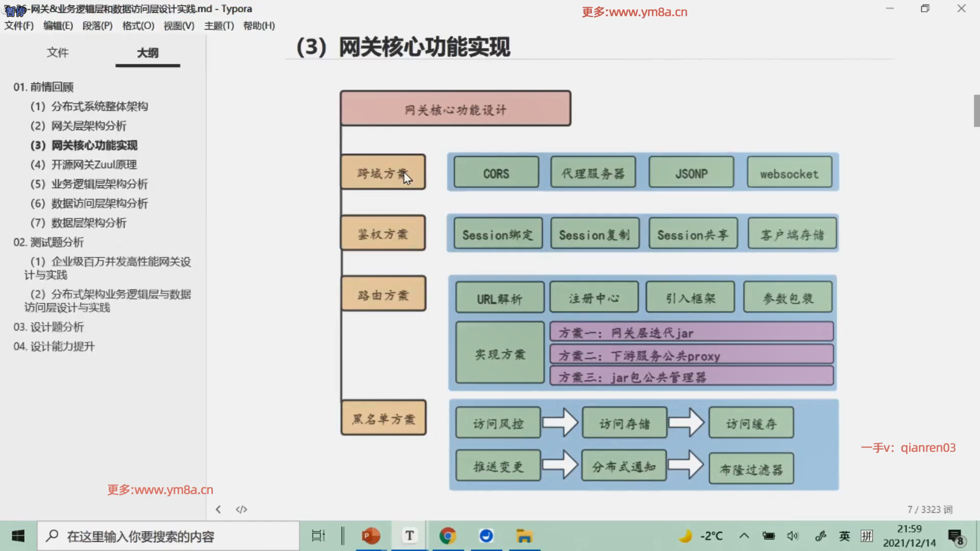980x551 pixels.
Task: Open the volume speaker tray icon
Action: click(x=792, y=536)
